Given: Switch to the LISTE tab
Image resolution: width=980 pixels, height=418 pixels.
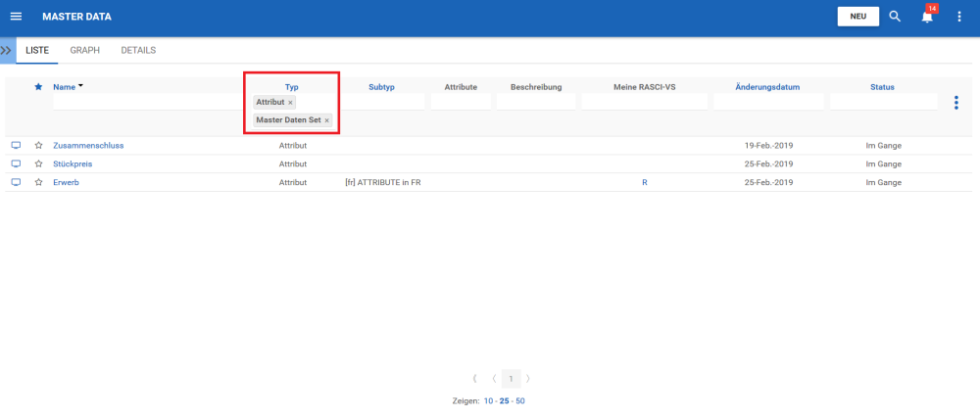Looking at the screenshot, I should [x=37, y=51].
